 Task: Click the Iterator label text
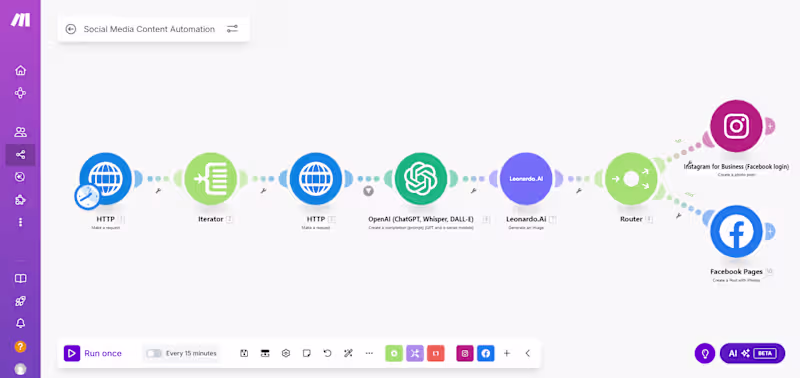click(211, 219)
